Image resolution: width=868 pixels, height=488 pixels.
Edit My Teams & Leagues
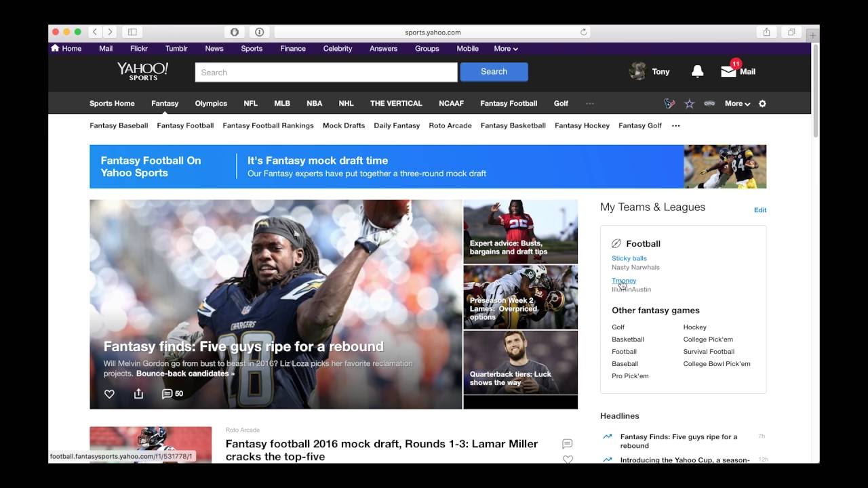point(760,210)
